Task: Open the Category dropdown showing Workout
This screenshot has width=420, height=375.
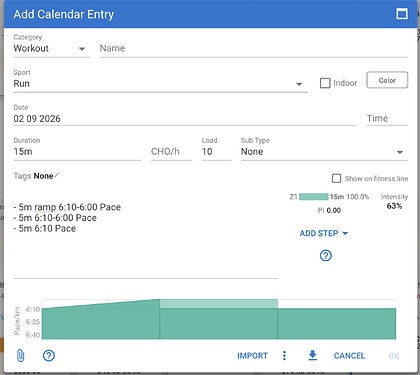Action: pos(52,49)
